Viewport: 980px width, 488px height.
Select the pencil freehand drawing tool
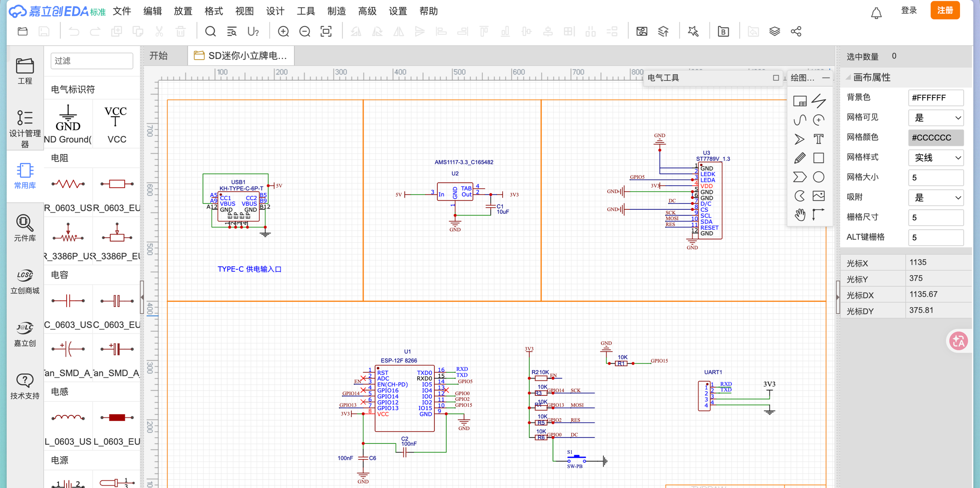[x=800, y=158]
